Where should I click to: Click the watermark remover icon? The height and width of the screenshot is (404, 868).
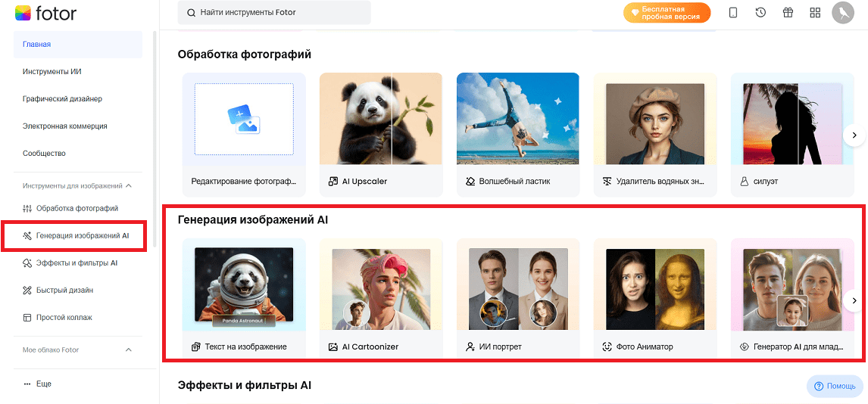point(607,182)
